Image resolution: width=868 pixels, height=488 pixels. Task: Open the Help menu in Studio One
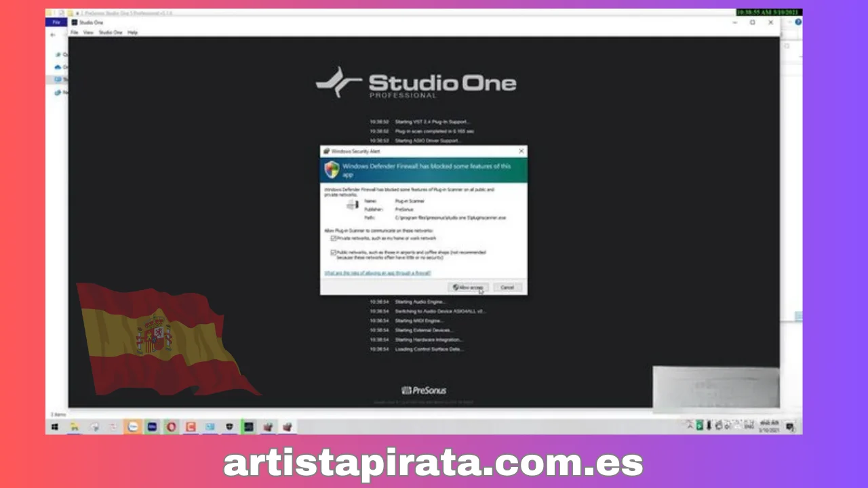132,33
